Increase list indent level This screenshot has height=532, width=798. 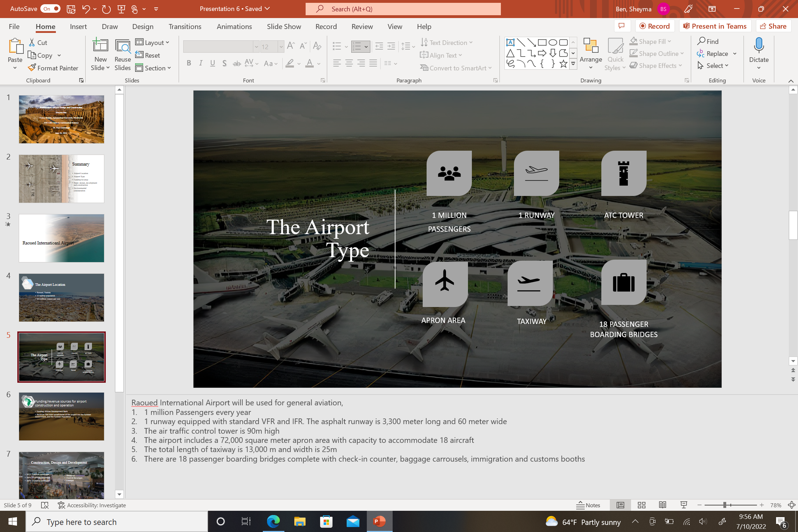[x=391, y=46]
